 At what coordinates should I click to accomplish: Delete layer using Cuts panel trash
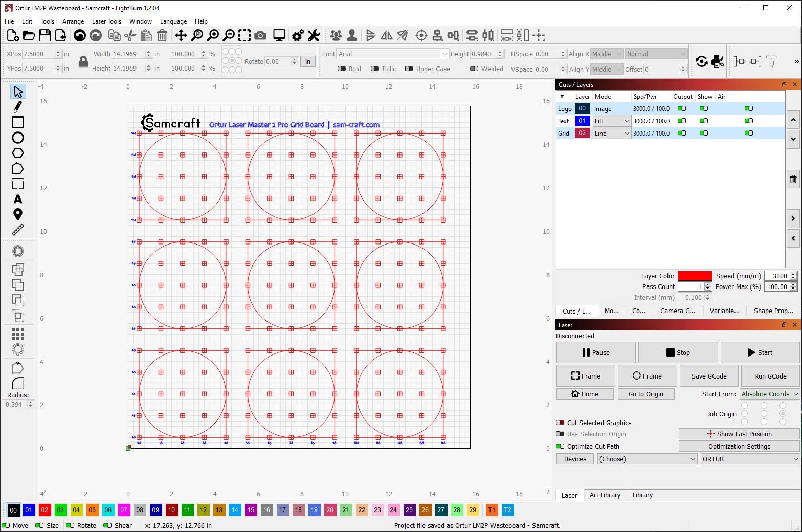pos(793,179)
